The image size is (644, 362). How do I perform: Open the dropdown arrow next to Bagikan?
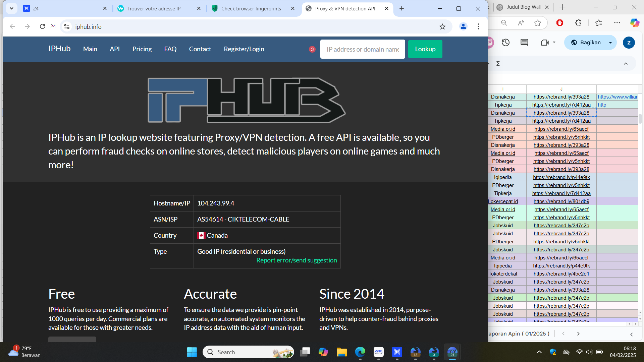[610, 43]
